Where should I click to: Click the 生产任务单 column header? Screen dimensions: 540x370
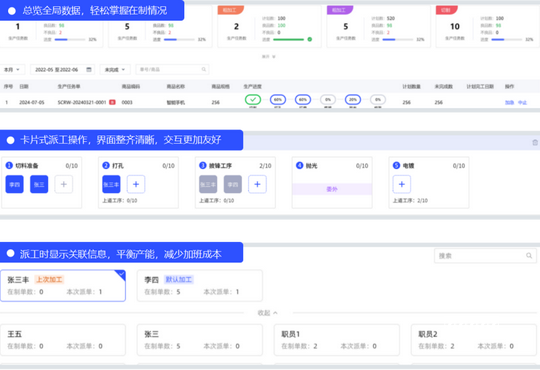(69, 86)
